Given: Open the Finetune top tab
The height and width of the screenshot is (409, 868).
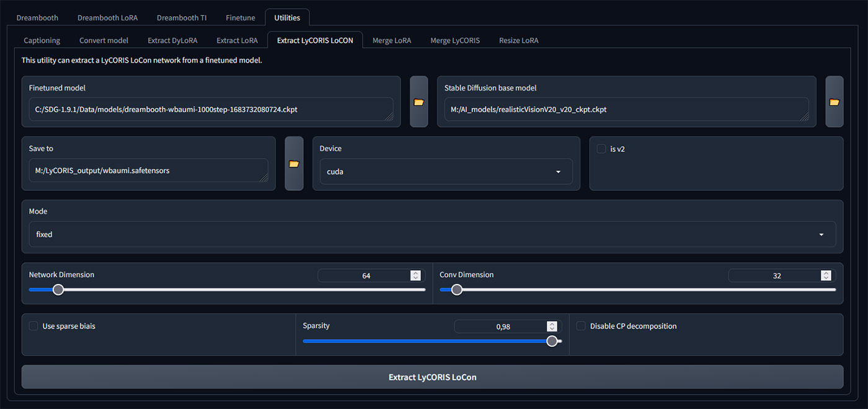Looking at the screenshot, I should [x=240, y=17].
